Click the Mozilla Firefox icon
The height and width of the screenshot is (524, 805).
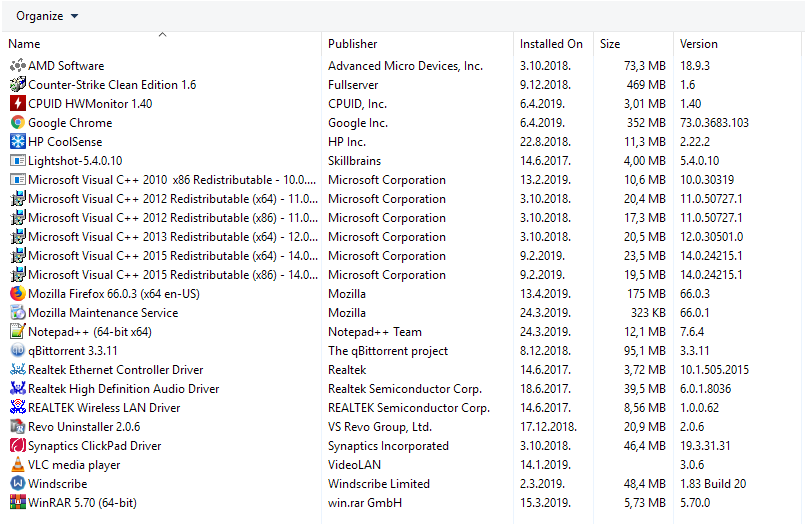(x=18, y=294)
